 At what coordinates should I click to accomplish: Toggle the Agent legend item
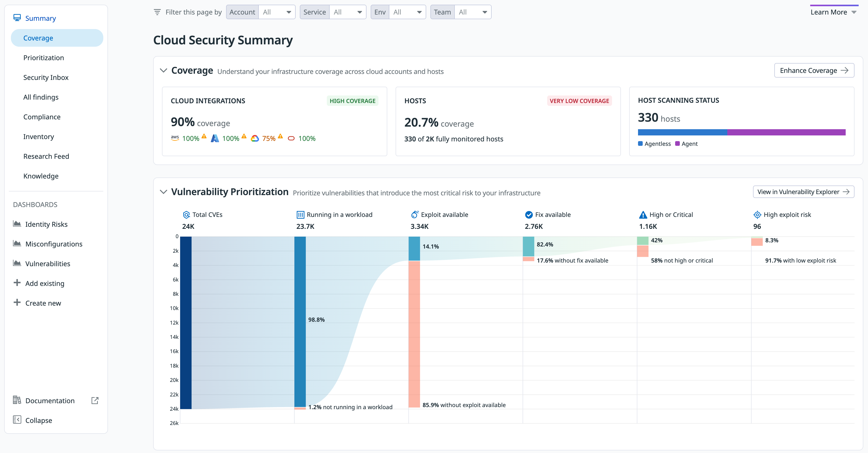tap(686, 144)
